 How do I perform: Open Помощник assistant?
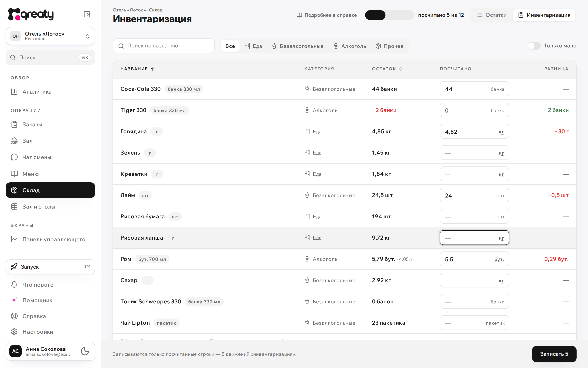pos(50,300)
